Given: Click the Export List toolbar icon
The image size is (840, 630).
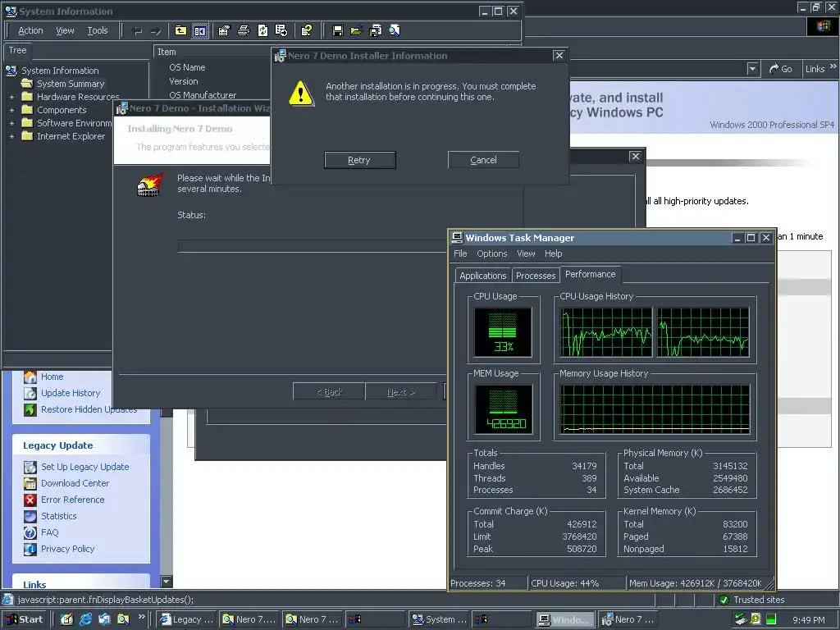Looking at the screenshot, I should pos(281,30).
